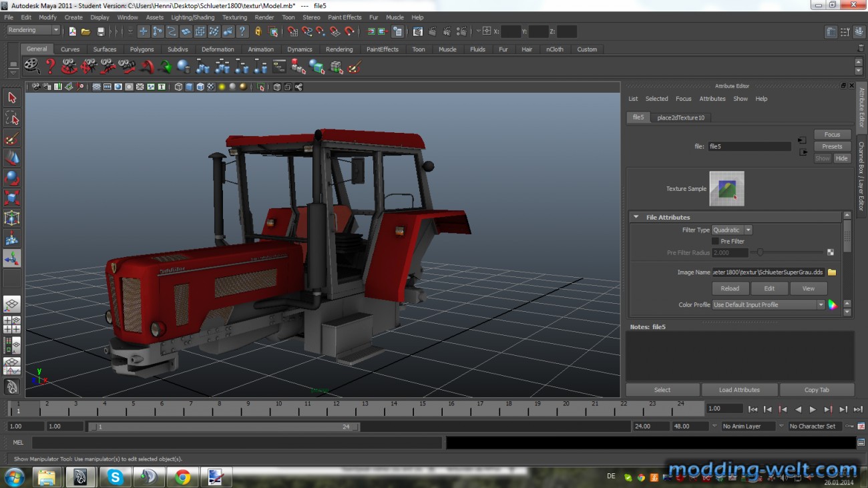This screenshot has width=868, height=488.
Task: Click the go to input connection icon
Action: pyautogui.click(x=802, y=140)
